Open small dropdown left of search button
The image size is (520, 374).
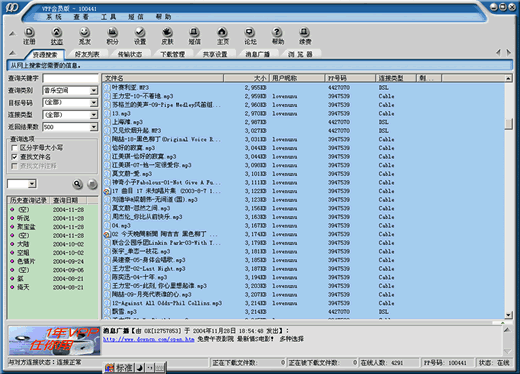tap(32, 184)
